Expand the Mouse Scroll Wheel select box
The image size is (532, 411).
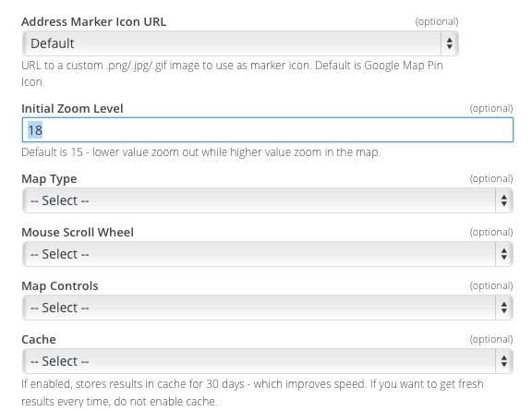point(267,254)
